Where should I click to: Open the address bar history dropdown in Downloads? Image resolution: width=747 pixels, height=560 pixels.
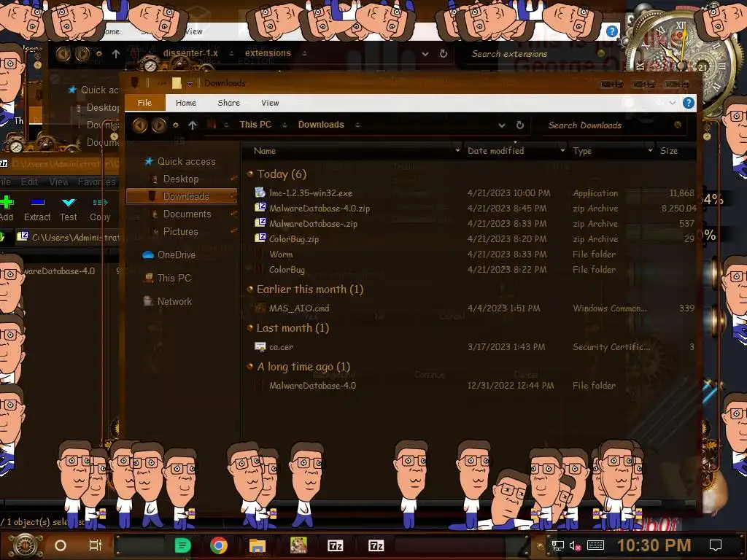click(x=502, y=125)
